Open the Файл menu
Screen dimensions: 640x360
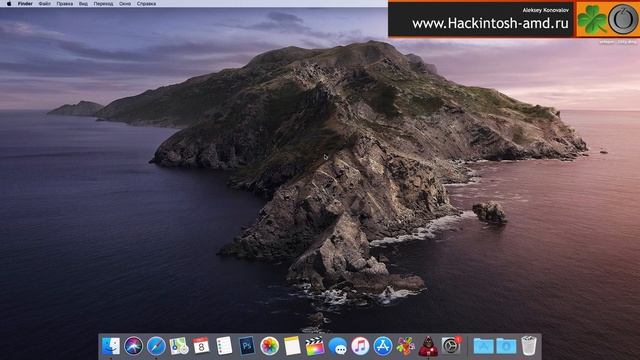pos(45,4)
